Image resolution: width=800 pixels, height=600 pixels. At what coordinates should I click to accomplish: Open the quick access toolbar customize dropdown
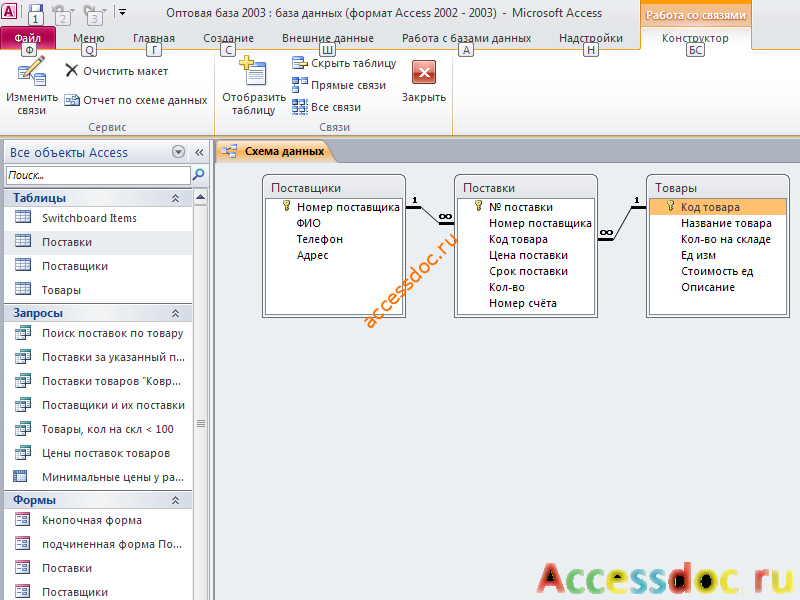coord(122,12)
